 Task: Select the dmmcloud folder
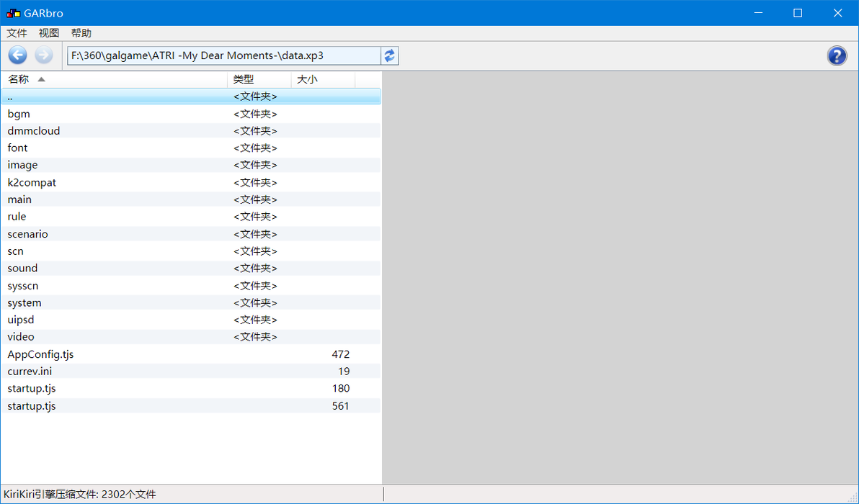coord(191,131)
